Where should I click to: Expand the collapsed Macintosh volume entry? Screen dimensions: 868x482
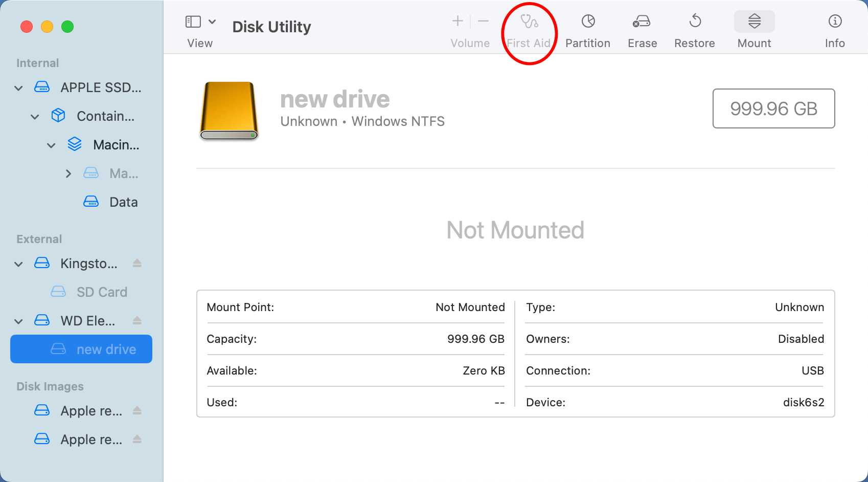68,173
